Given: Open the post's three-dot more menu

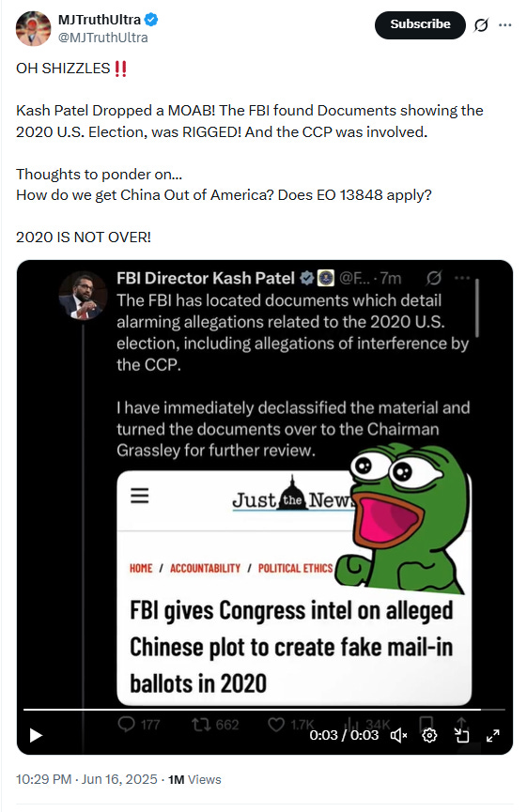Looking at the screenshot, I should (x=505, y=24).
